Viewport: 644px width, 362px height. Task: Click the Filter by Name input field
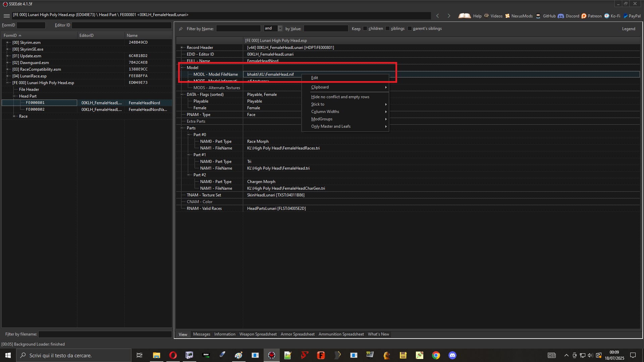238,28
